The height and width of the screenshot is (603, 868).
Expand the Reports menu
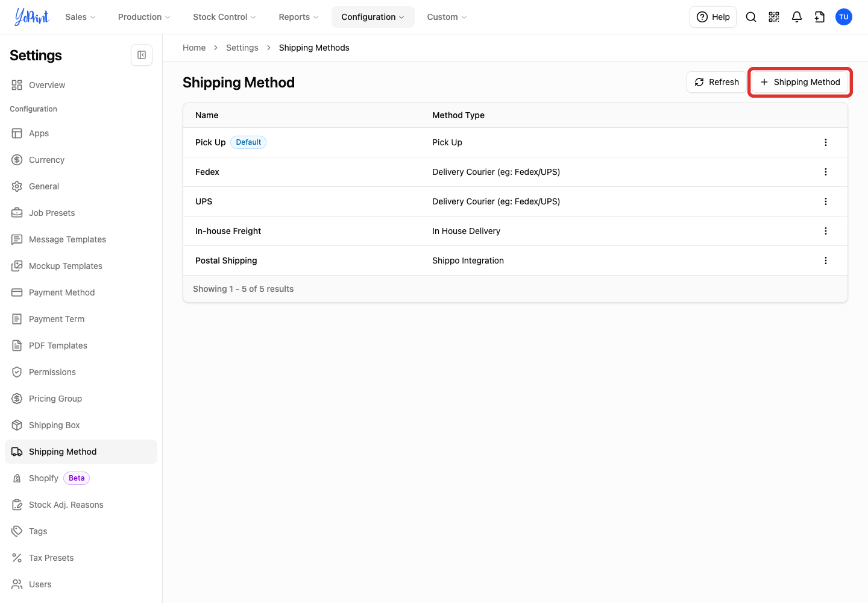coord(299,17)
